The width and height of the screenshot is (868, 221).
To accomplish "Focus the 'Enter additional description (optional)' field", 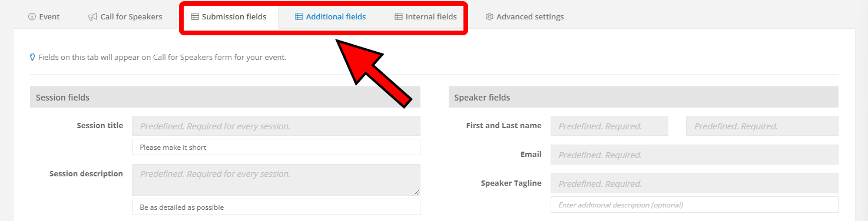I will (694, 205).
